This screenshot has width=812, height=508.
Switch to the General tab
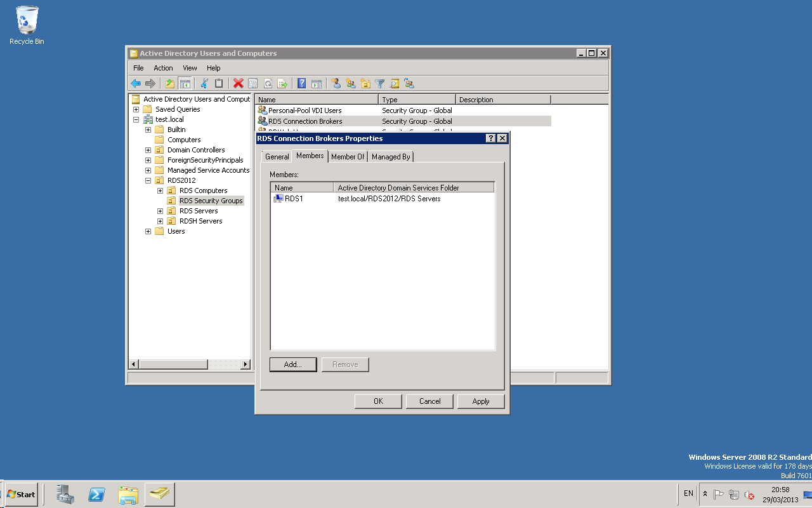(277, 157)
